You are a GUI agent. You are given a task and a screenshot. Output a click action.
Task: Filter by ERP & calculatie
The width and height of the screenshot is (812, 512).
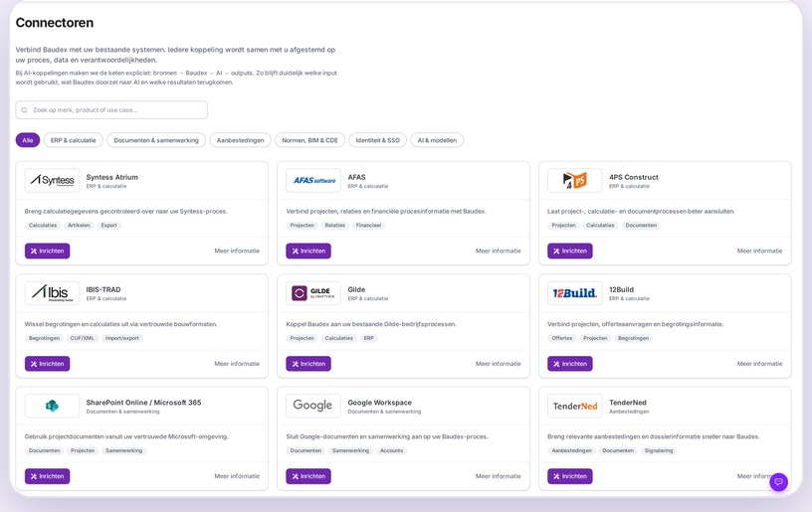pyautogui.click(x=73, y=140)
